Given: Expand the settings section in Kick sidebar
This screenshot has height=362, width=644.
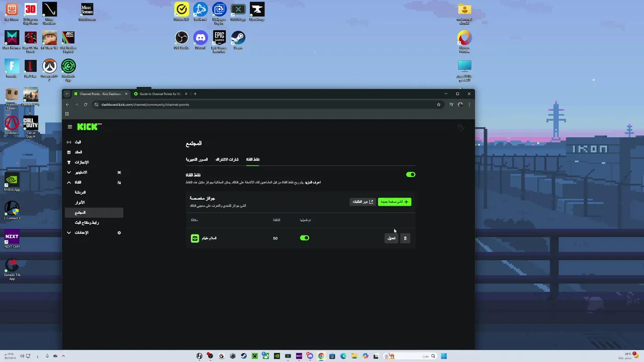Looking at the screenshot, I should click(x=69, y=233).
